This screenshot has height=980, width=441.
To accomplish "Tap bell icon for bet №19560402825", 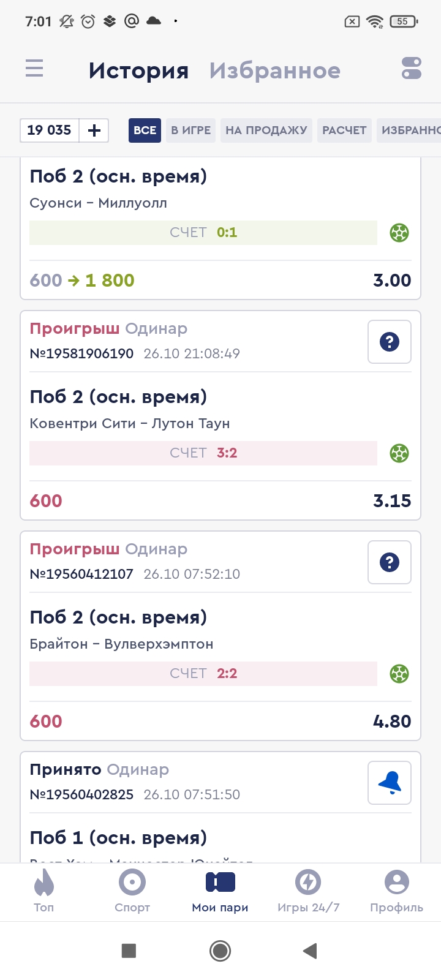I will 390,783.
